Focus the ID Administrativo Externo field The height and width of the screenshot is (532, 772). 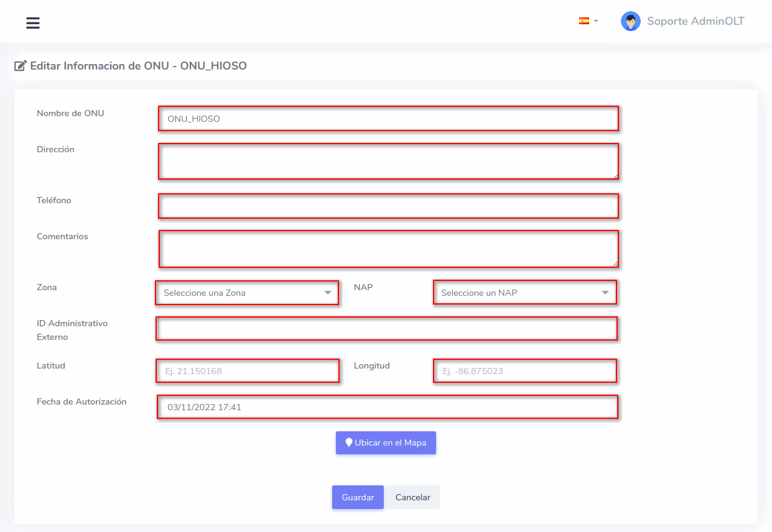coord(386,329)
